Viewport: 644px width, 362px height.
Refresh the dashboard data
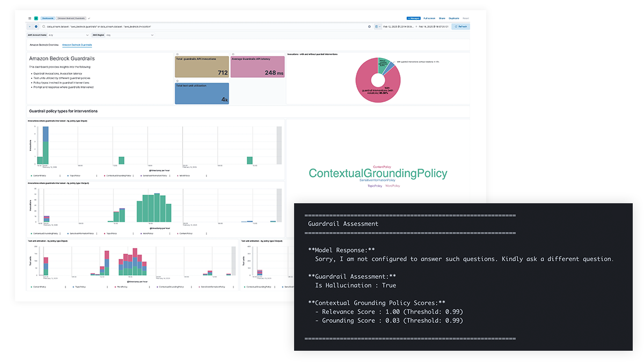461,26
